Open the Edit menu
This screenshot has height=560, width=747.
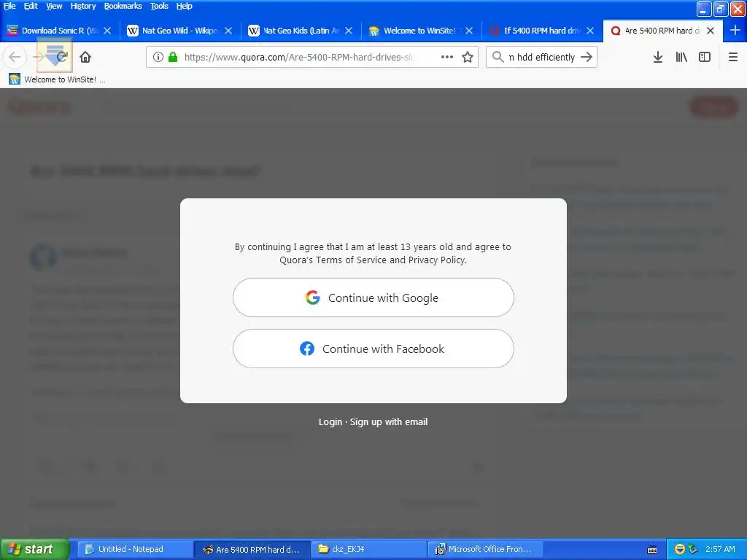point(31,6)
